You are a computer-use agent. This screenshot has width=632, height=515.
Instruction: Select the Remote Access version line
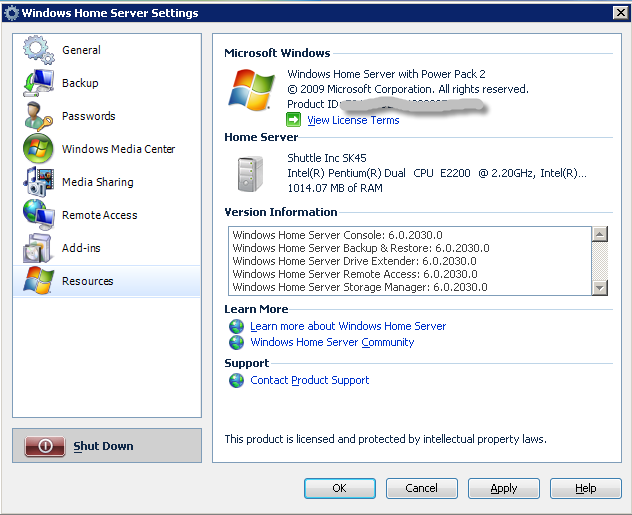coord(355,274)
